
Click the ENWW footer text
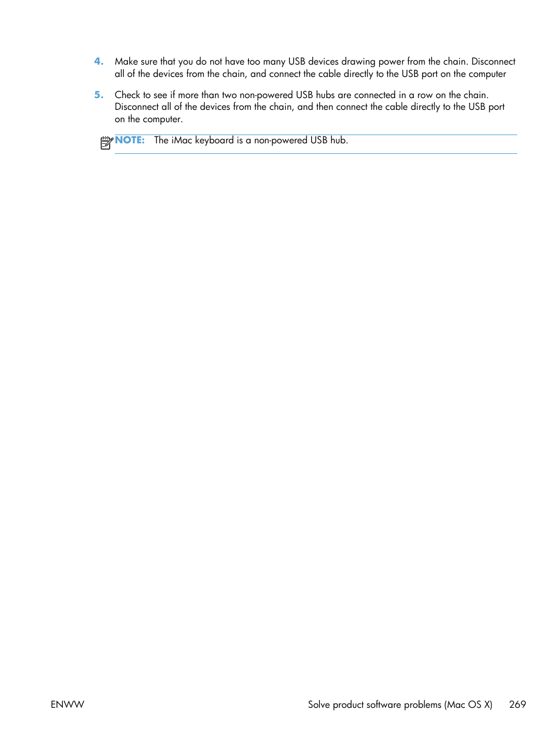[x=68, y=704]
